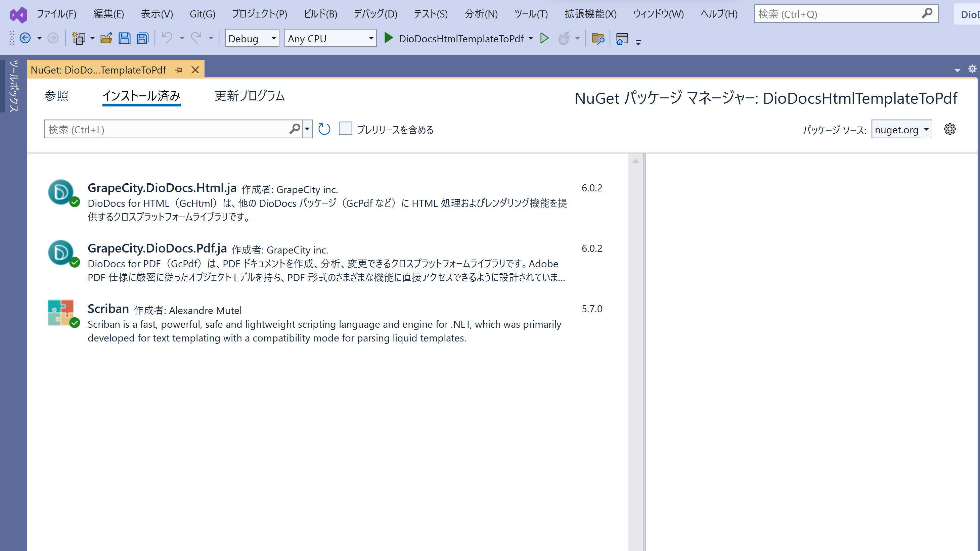
Task: Start without debugging using outlined play icon
Action: pyautogui.click(x=544, y=38)
